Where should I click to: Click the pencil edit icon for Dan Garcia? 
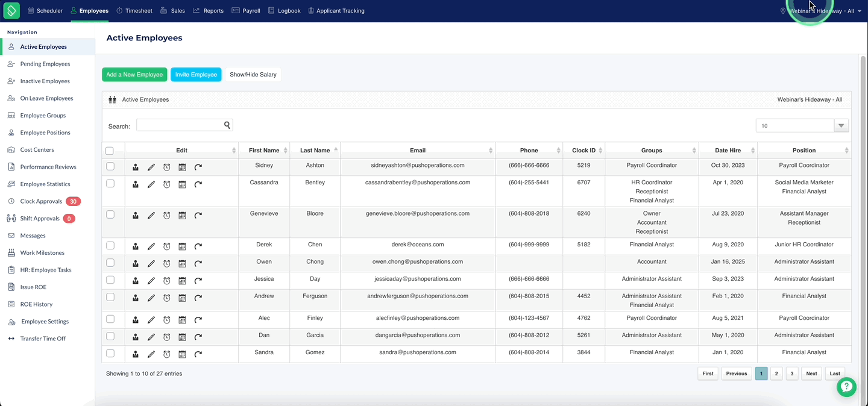[x=151, y=337]
